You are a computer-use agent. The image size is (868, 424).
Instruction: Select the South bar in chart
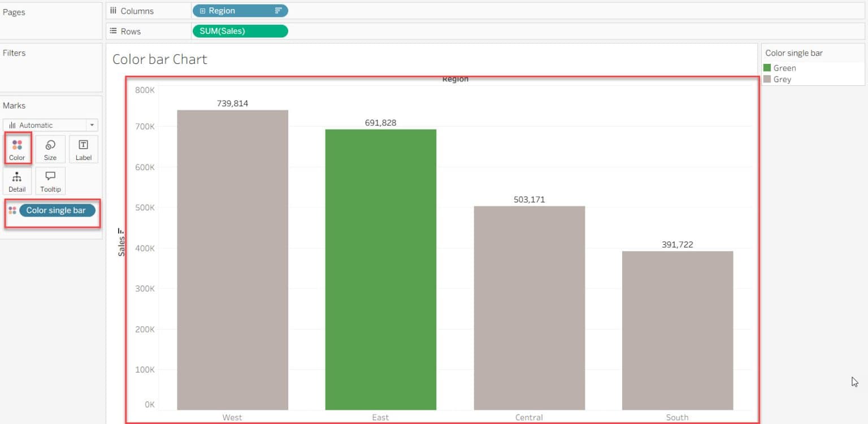(678, 331)
